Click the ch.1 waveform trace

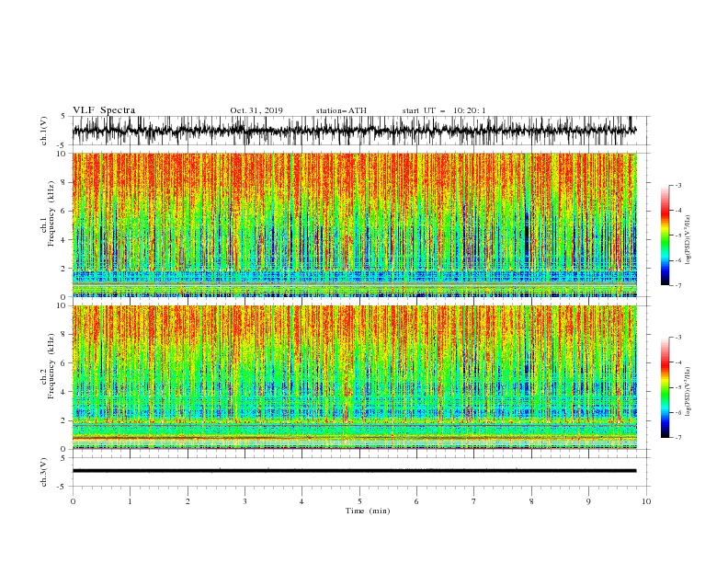pos(355,131)
